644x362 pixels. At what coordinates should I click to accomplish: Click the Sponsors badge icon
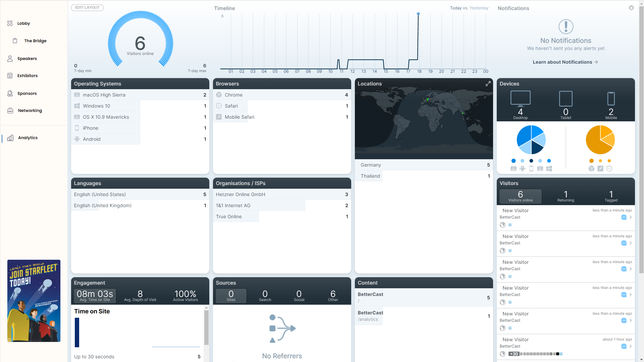(x=10, y=94)
